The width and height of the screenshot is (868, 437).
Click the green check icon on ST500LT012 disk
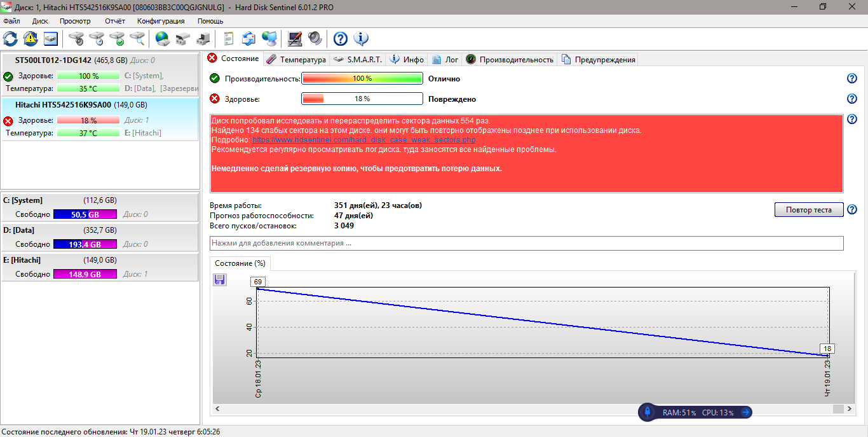click(x=8, y=76)
